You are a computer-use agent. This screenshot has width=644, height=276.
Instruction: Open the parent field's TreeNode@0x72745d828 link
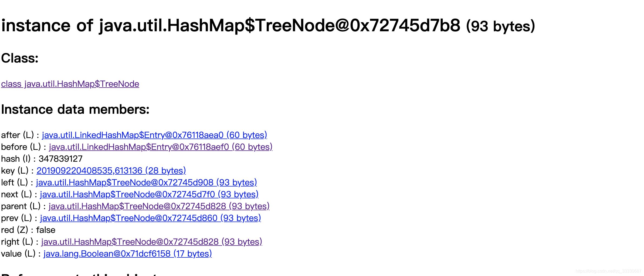click(x=159, y=206)
